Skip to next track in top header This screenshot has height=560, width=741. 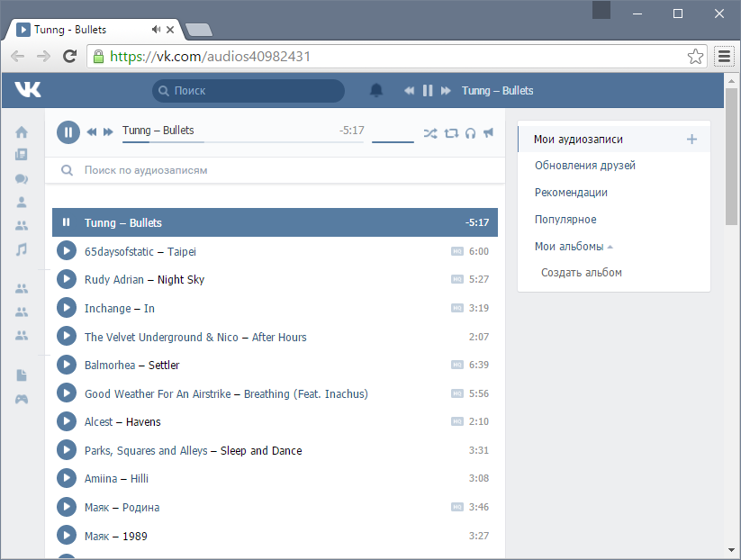pyautogui.click(x=446, y=90)
